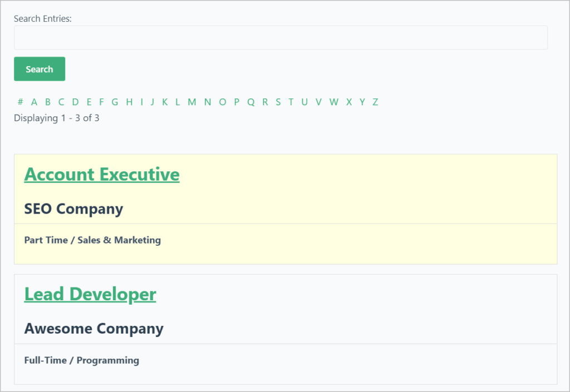Filter entries by letter Z
The image size is (570, 392).
point(375,102)
